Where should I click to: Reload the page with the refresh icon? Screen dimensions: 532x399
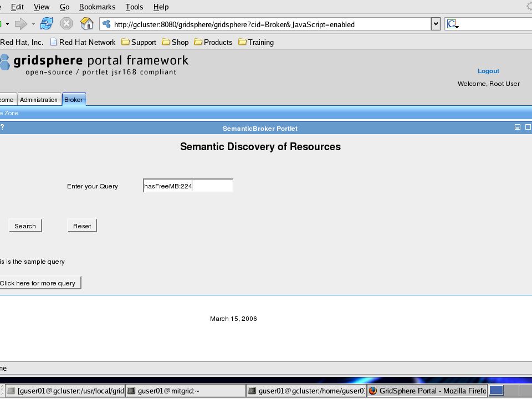point(47,24)
